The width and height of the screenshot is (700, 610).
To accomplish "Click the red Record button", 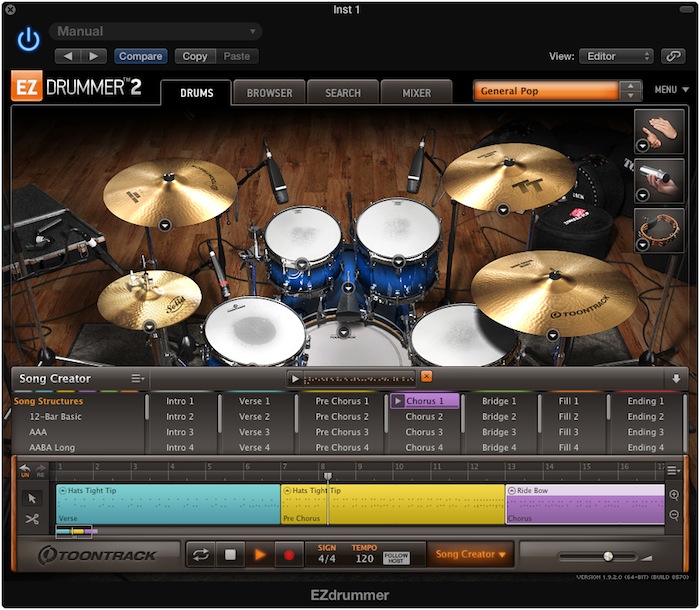I will coord(289,555).
